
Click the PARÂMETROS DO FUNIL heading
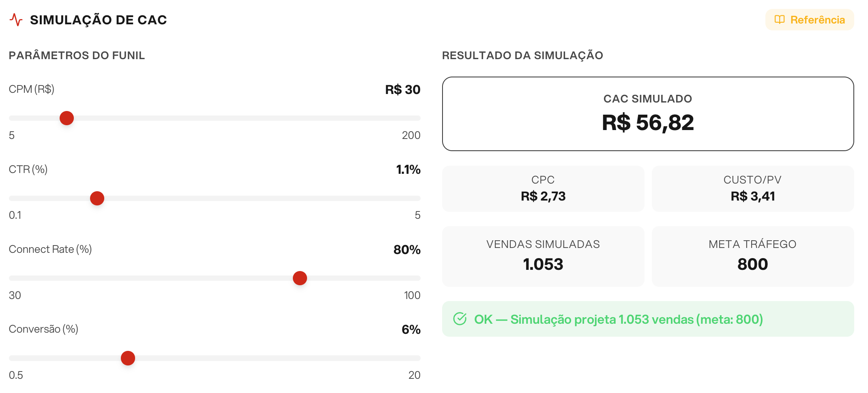pos(77,56)
